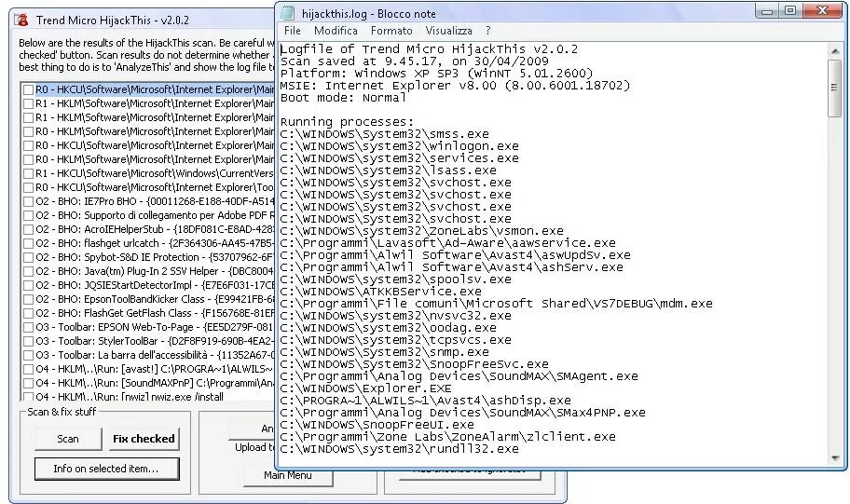Click the Notepad scrollbar down arrow
The width and height of the screenshot is (850, 504).
[x=834, y=458]
